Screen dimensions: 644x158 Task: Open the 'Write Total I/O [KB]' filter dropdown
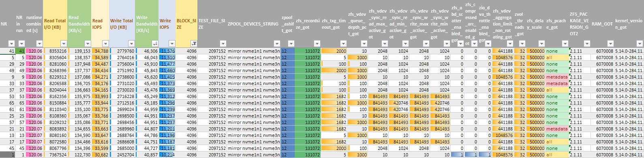click(131, 43)
